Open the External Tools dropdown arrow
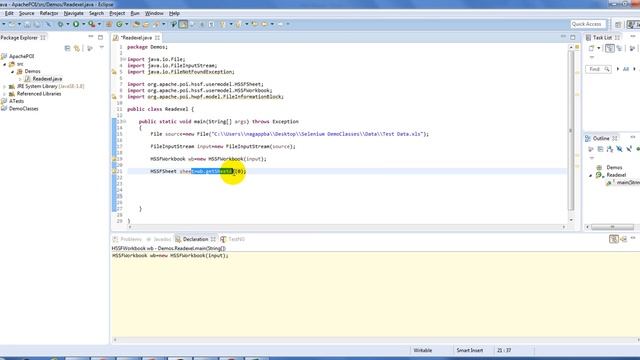Viewport: 640px width, 360px height. (x=99, y=24)
